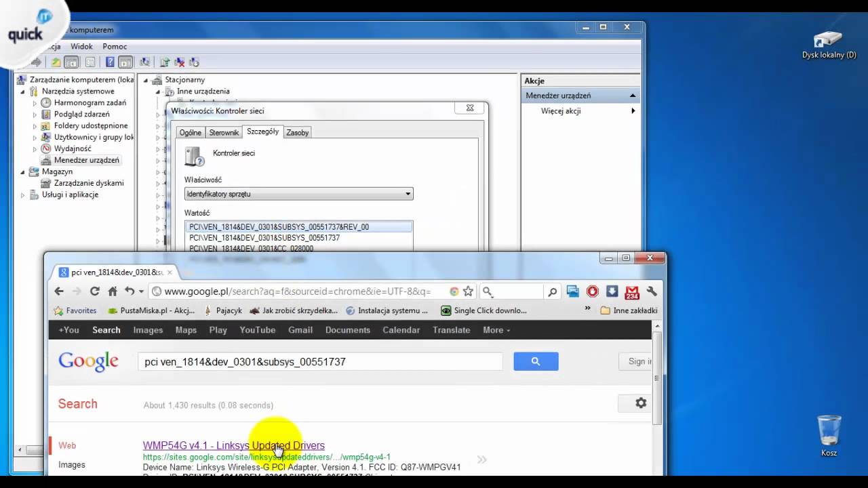
Task: Switch to the Ogólne tab
Action: [x=190, y=132]
